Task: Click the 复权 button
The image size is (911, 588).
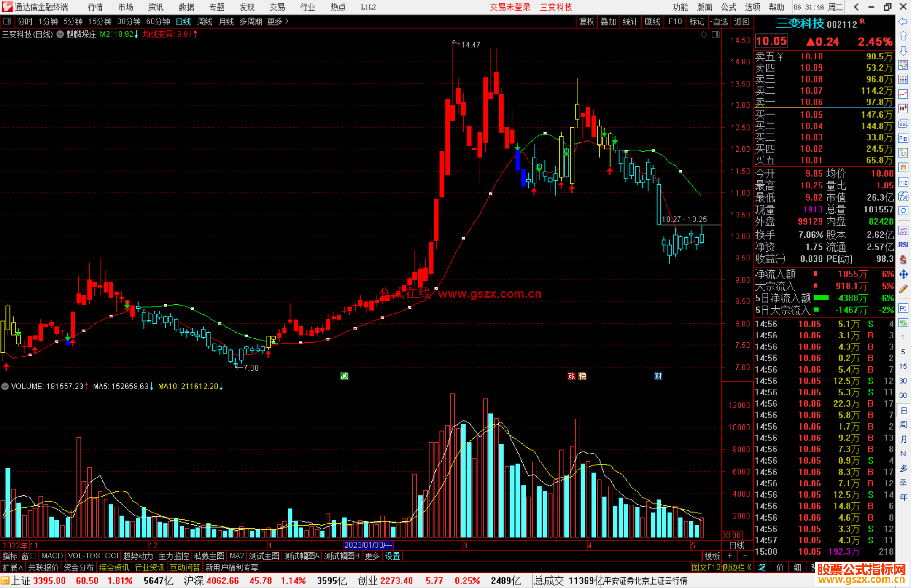Action: coord(586,21)
